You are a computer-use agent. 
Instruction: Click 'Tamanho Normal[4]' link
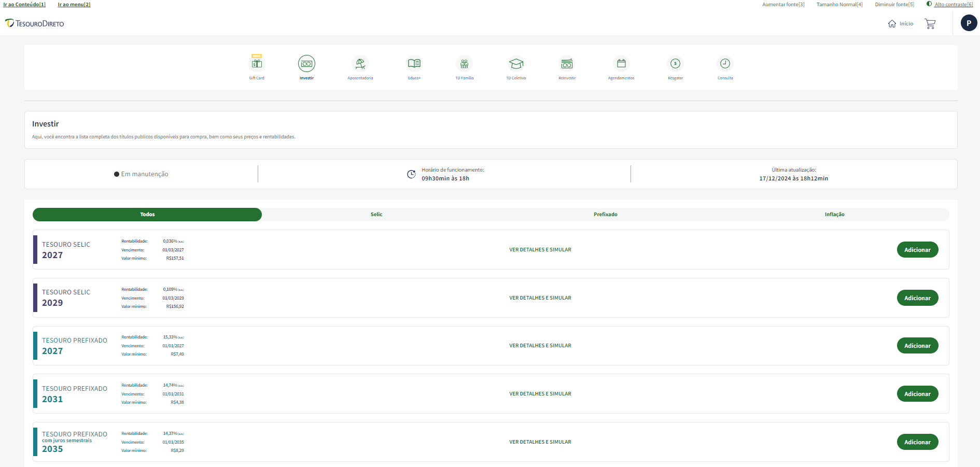tap(839, 4)
